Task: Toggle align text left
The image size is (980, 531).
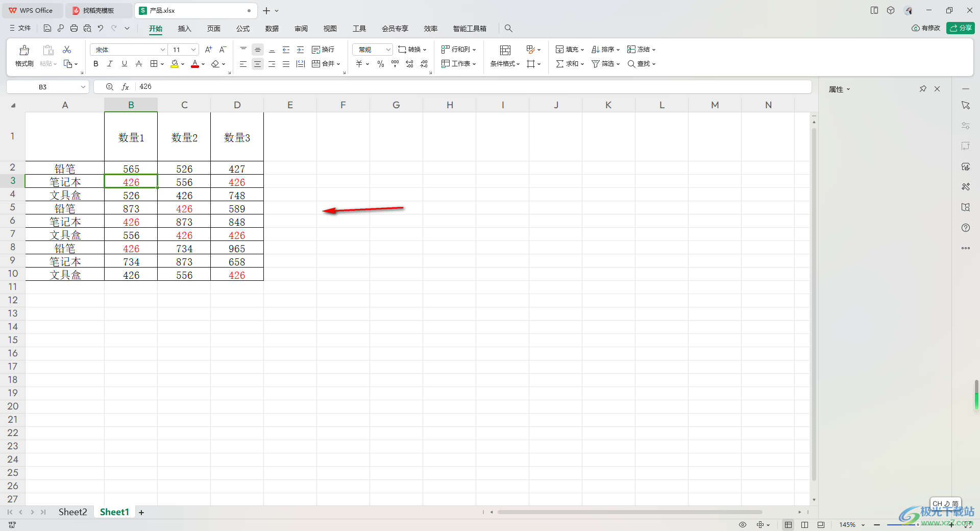Action: point(243,64)
